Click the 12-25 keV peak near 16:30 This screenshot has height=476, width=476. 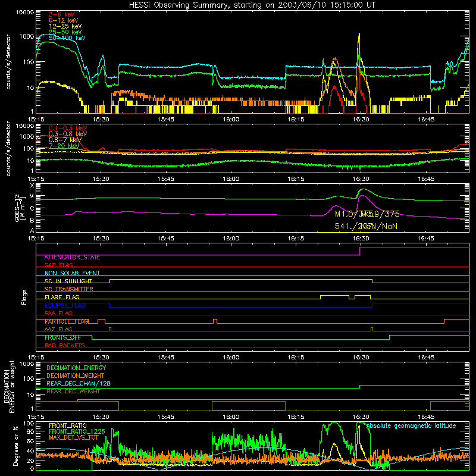(359, 35)
